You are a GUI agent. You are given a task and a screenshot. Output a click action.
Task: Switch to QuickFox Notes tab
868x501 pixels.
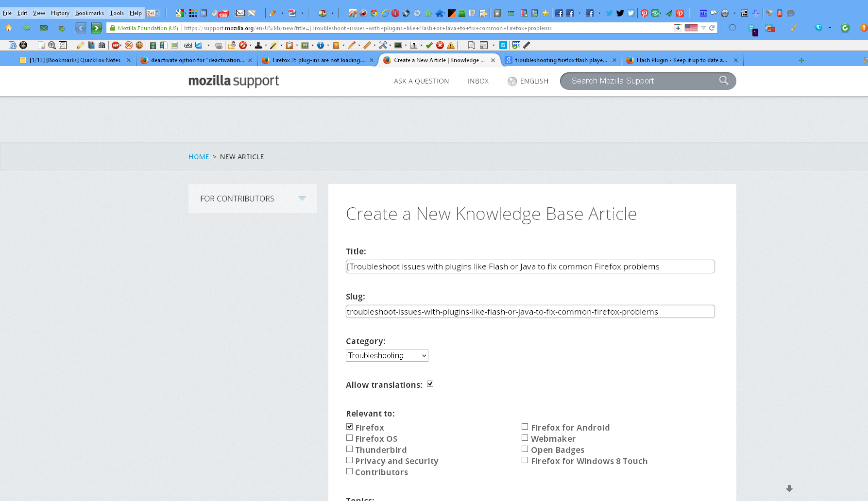[75, 60]
